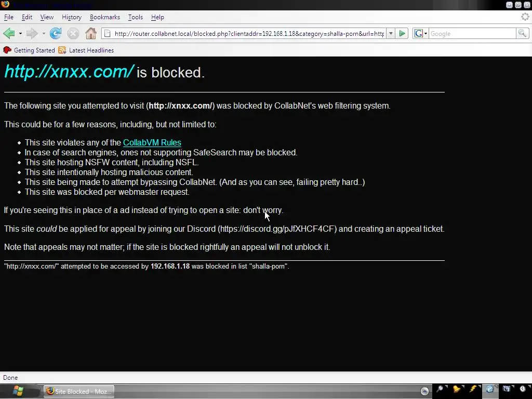Choose search engine via Google G dropdown
The height and width of the screenshot is (399, 532).
(421, 34)
